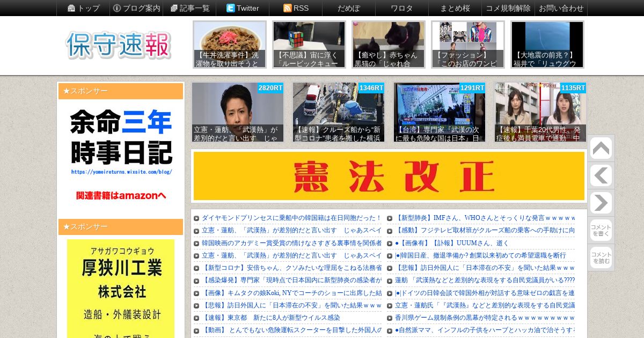
Task: Open the 1135RT 千葉20代男性 article thumbnail
Action: [540, 112]
